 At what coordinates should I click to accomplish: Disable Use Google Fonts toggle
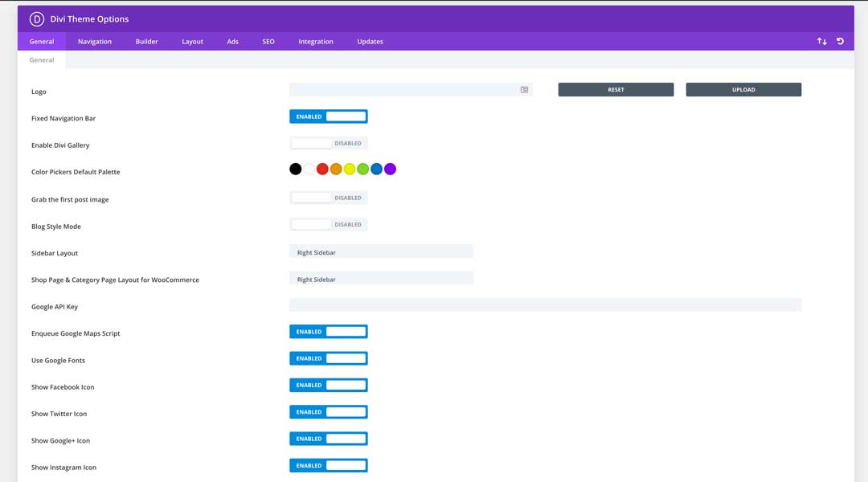pyautogui.click(x=328, y=358)
